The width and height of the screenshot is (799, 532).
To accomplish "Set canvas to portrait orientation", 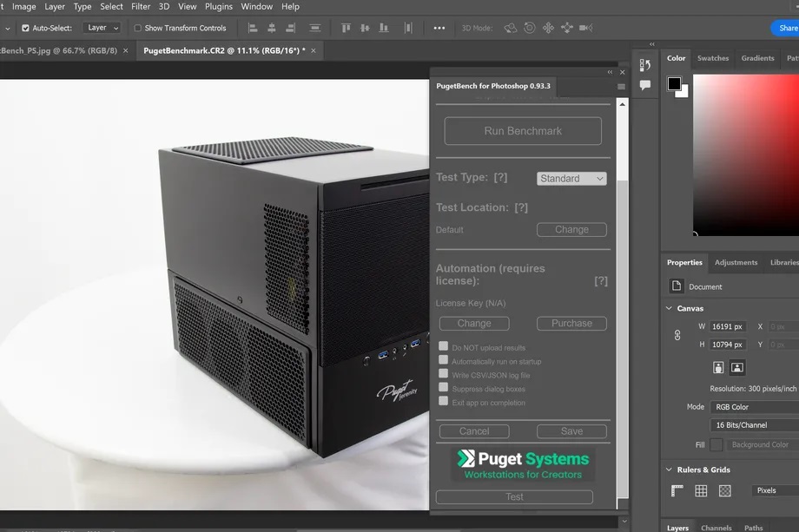I will tap(718, 367).
